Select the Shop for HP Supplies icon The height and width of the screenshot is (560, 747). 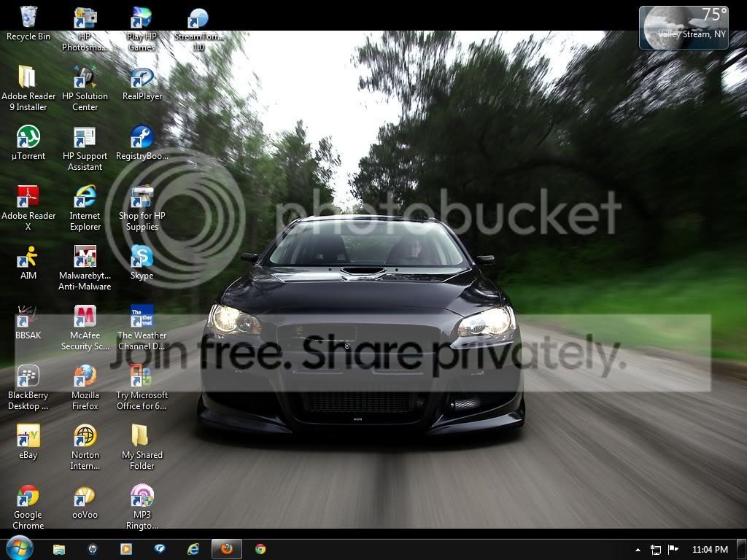click(x=142, y=208)
